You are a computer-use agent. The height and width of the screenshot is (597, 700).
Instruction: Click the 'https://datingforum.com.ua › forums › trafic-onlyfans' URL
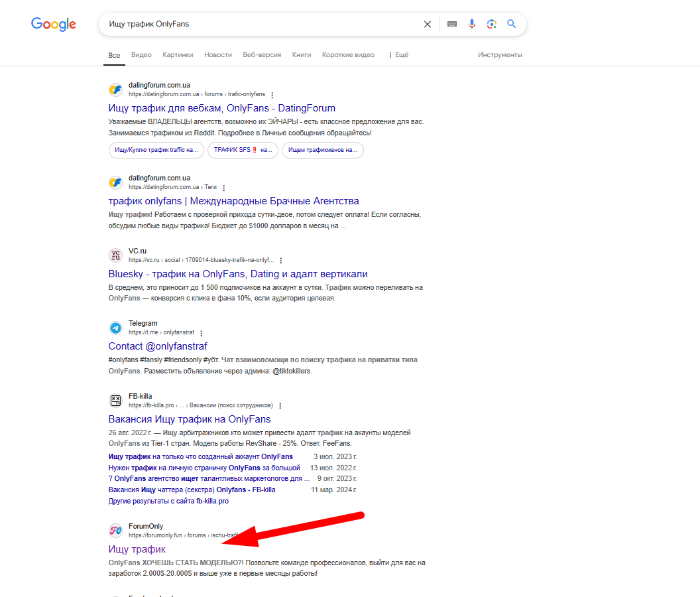pos(197,94)
